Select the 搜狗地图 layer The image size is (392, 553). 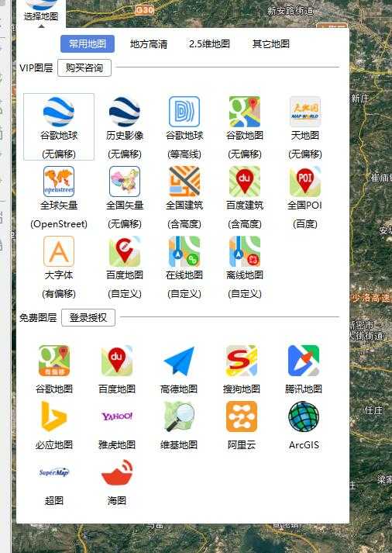coord(242,369)
